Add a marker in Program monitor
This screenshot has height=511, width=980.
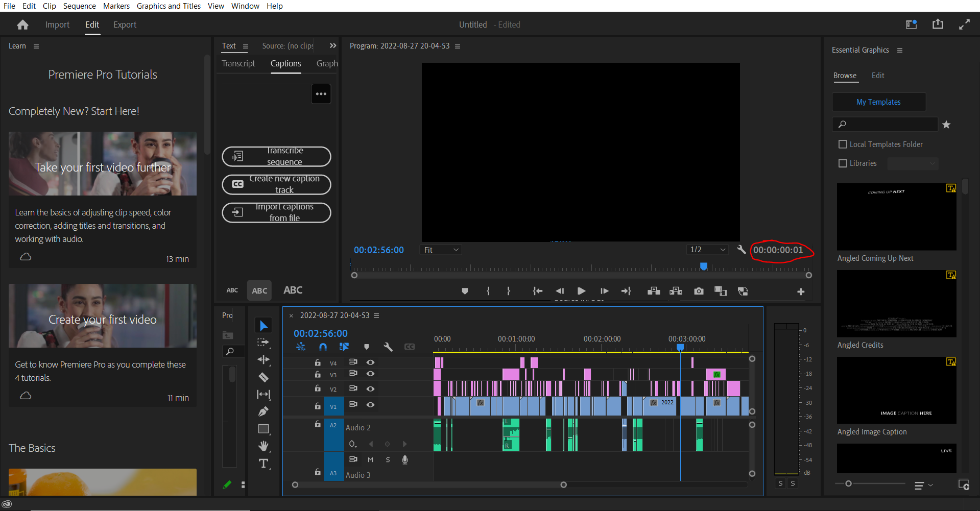coord(465,291)
